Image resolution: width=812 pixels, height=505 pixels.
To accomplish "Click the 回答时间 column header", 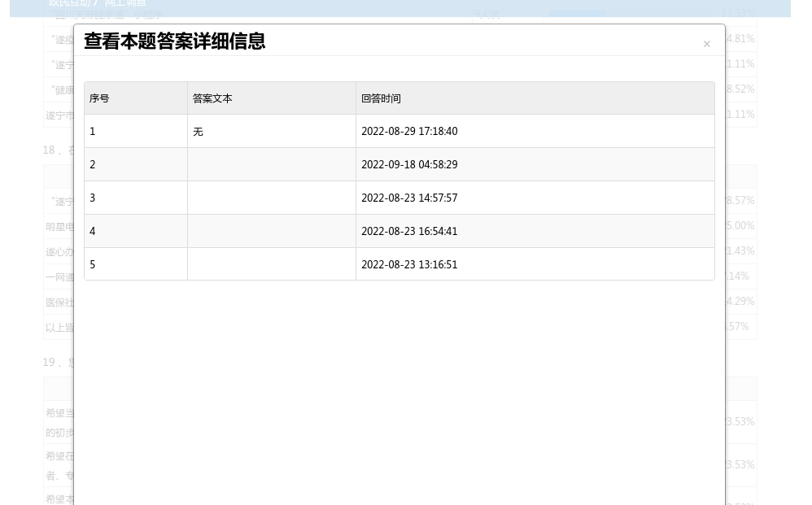I will [x=381, y=98].
